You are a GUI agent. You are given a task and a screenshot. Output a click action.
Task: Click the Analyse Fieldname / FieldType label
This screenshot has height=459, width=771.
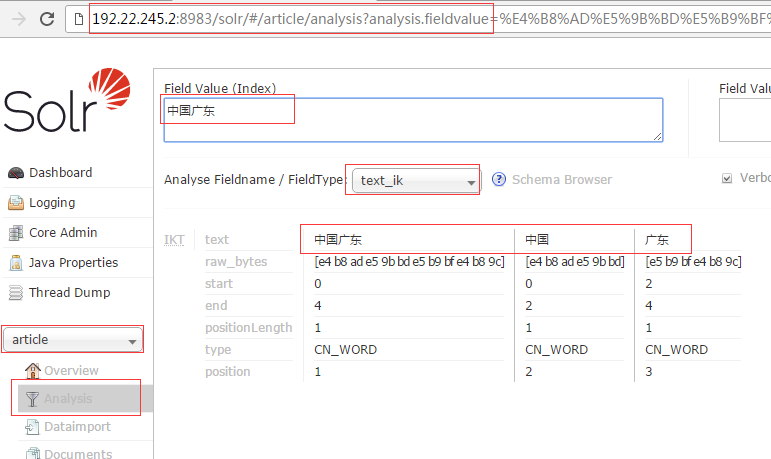click(254, 180)
